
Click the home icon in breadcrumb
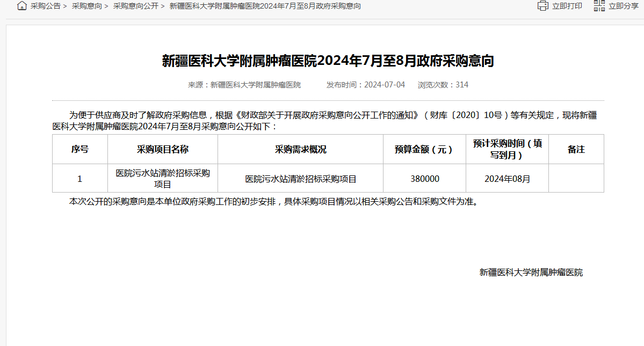point(22,6)
